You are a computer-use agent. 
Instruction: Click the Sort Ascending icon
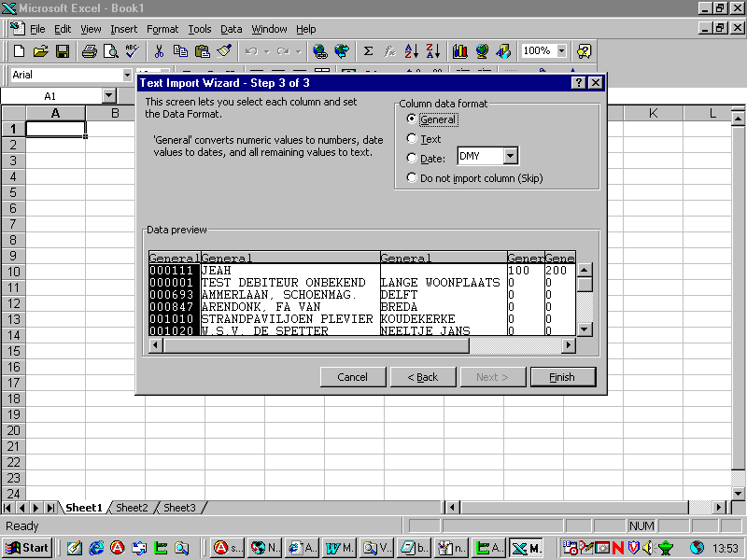(412, 51)
